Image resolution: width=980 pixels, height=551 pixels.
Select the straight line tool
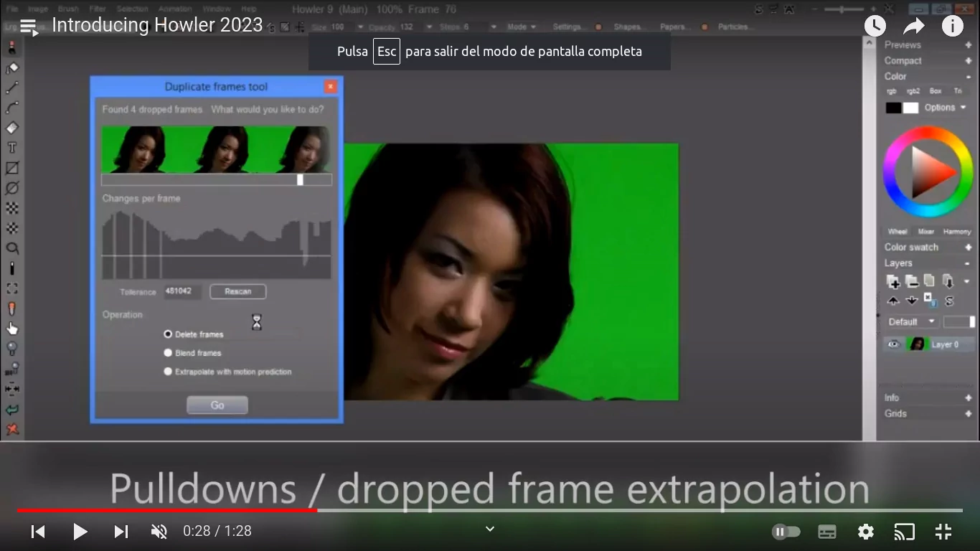point(12,88)
